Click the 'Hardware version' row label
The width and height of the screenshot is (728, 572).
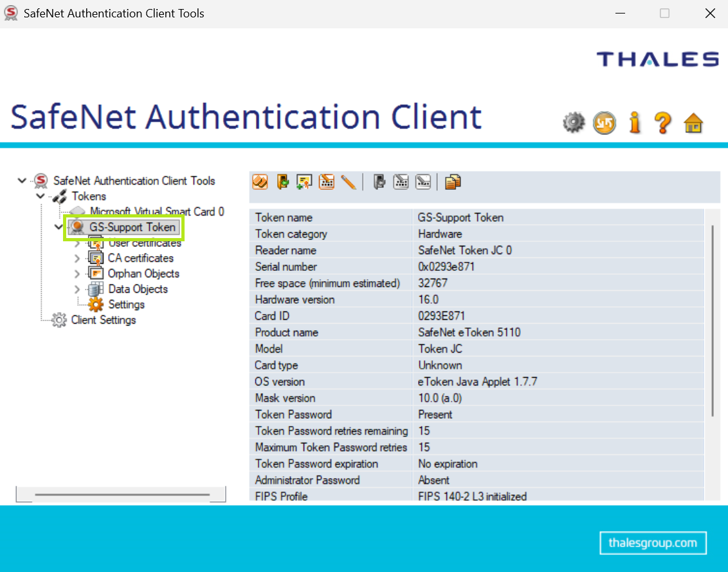coord(295,300)
